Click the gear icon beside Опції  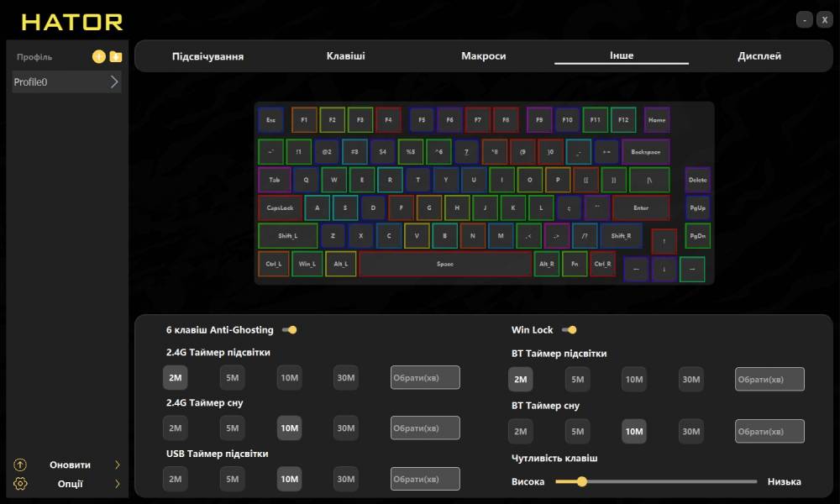click(21, 484)
